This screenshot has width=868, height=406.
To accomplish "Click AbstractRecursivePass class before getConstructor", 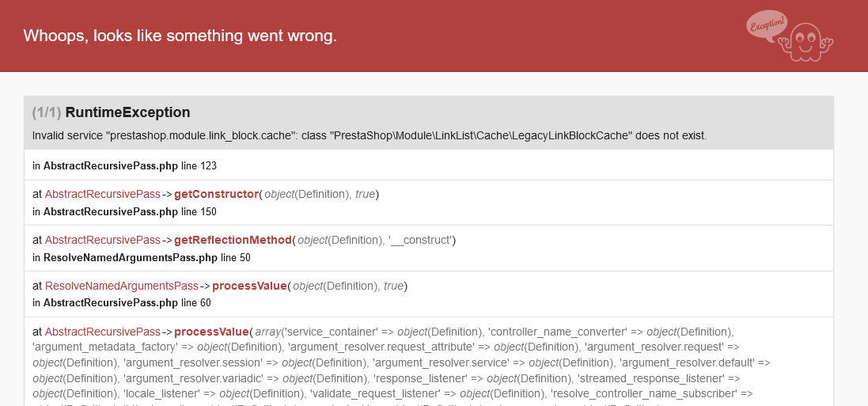I will click(x=102, y=195).
